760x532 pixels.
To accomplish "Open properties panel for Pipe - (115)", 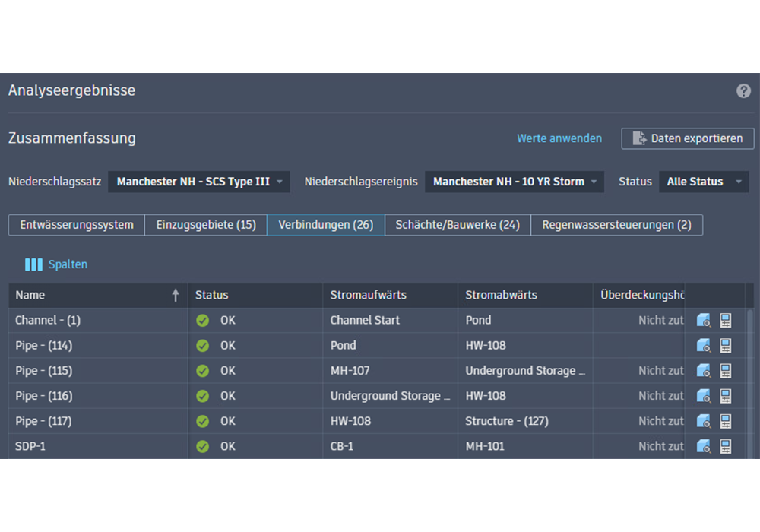I will coord(726,371).
